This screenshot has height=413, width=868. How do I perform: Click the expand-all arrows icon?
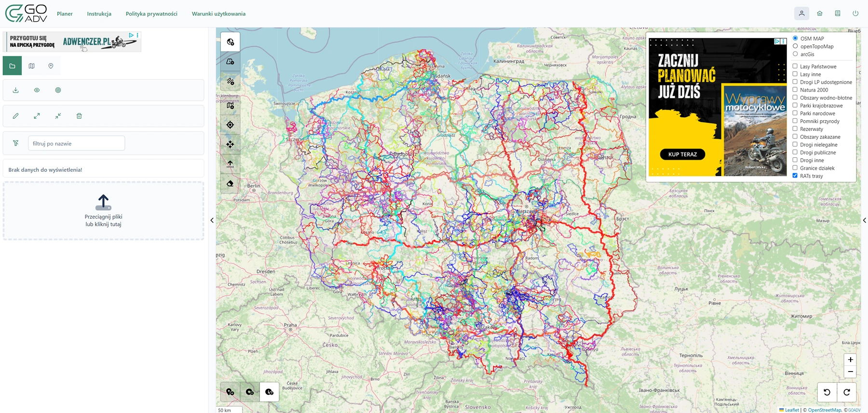(37, 116)
